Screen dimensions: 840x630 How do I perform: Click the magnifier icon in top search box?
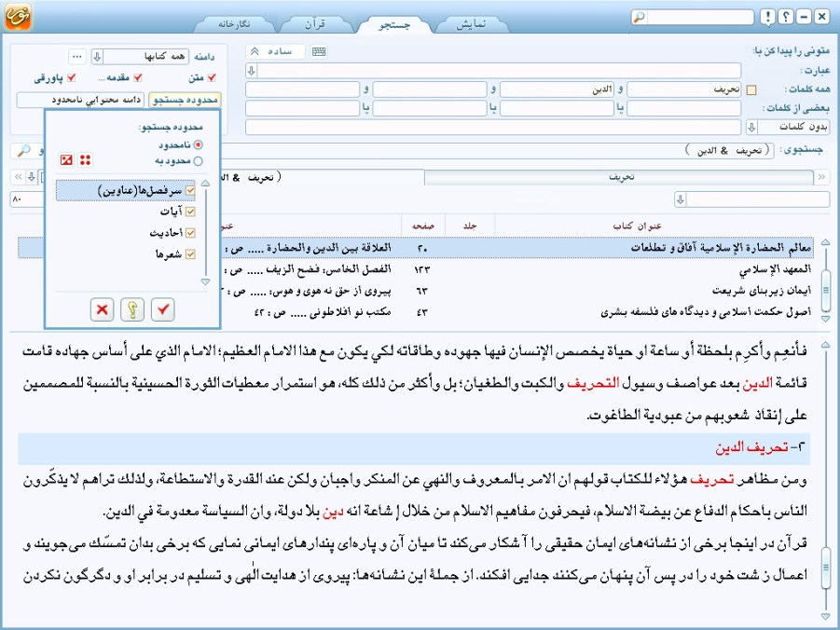tap(640, 17)
